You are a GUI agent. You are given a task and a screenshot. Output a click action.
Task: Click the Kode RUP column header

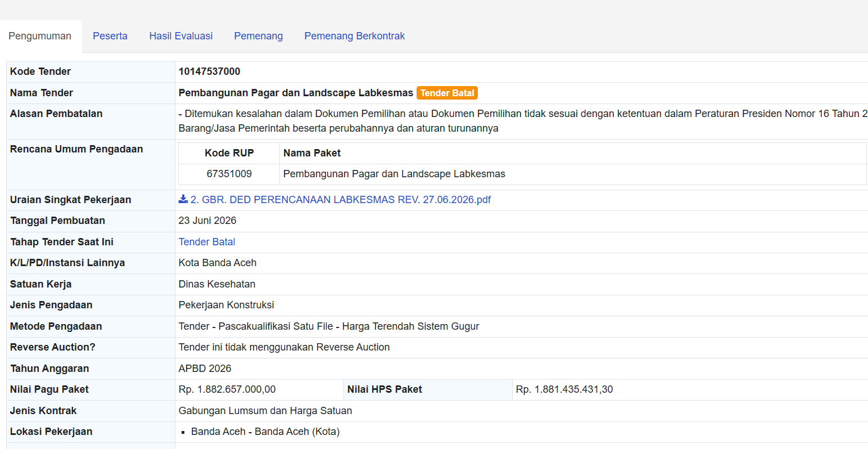(x=229, y=153)
